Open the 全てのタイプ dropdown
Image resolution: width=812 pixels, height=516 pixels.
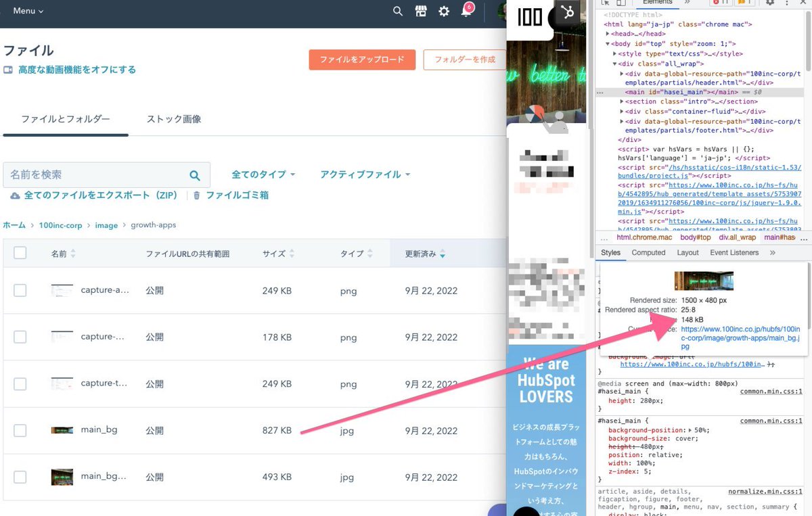coord(263,174)
